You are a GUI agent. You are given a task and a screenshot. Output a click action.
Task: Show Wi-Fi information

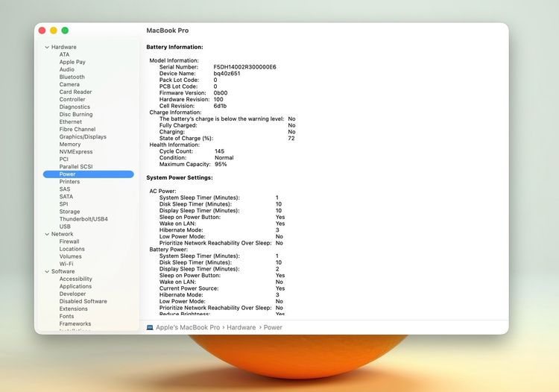(66, 264)
